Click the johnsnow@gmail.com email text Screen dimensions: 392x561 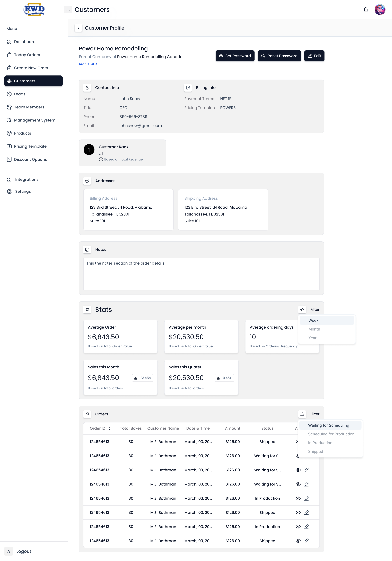tap(141, 126)
